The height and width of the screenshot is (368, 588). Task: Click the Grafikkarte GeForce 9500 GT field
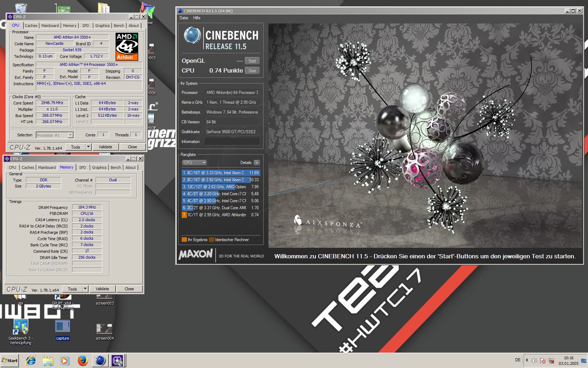(232, 132)
